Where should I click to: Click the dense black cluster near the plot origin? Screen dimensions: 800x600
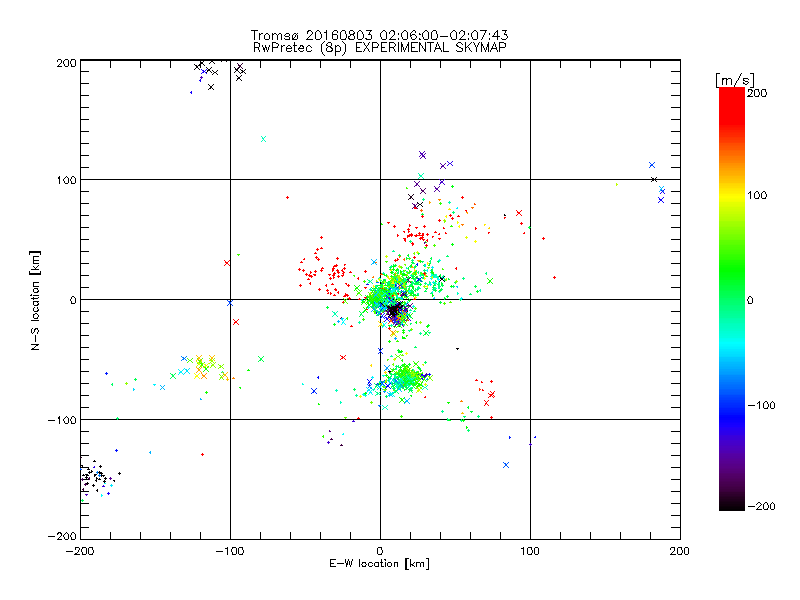[x=394, y=310]
